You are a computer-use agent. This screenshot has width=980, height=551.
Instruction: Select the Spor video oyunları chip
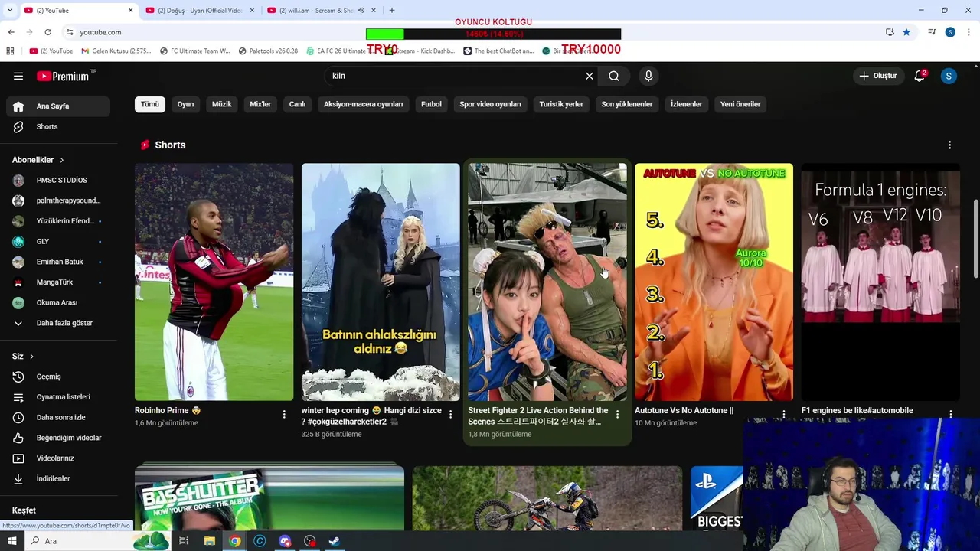click(x=490, y=104)
